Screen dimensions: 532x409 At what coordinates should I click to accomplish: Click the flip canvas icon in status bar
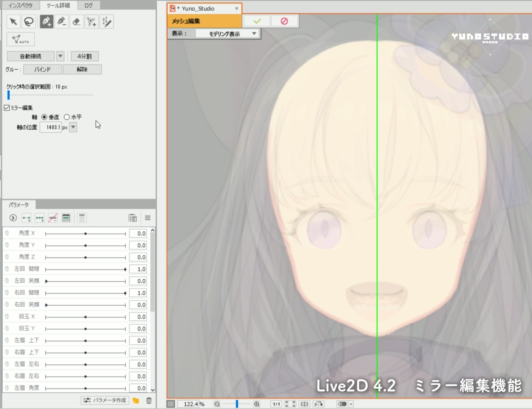pos(318,404)
